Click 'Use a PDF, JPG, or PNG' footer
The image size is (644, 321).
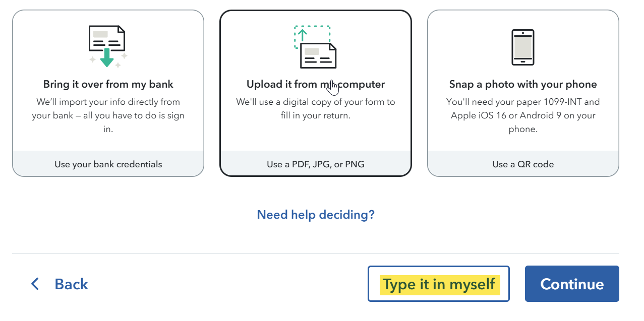click(x=316, y=164)
